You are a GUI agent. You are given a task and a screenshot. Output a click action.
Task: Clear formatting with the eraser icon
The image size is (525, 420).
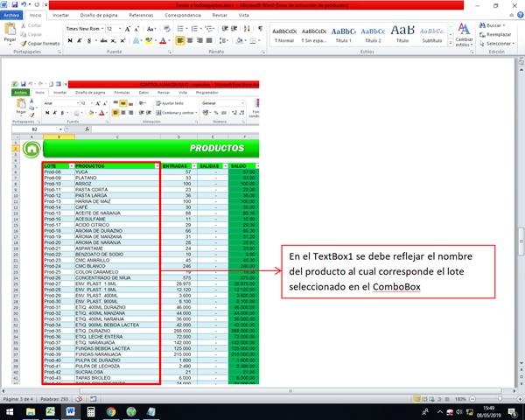click(167, 29)
